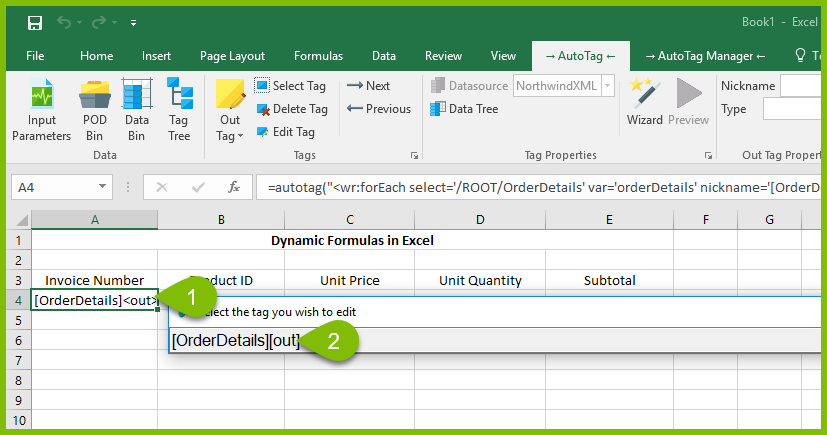Open Tag Properties dialog launcher
This screenshot has height=435, width=827.
tap(708, 156)
